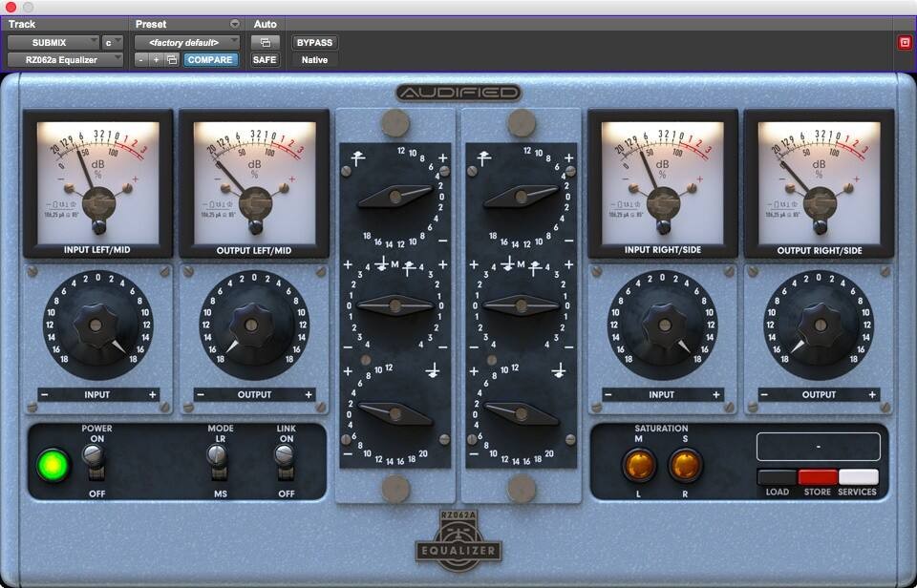Click the right/side INPUT gain knob

click(x=663, y=325)
